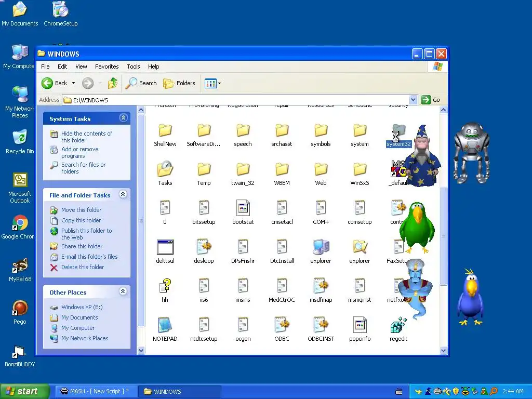The height and width of the screenshot is (399, 532).
Task: Open the File menu
Action: pos(45,66)
